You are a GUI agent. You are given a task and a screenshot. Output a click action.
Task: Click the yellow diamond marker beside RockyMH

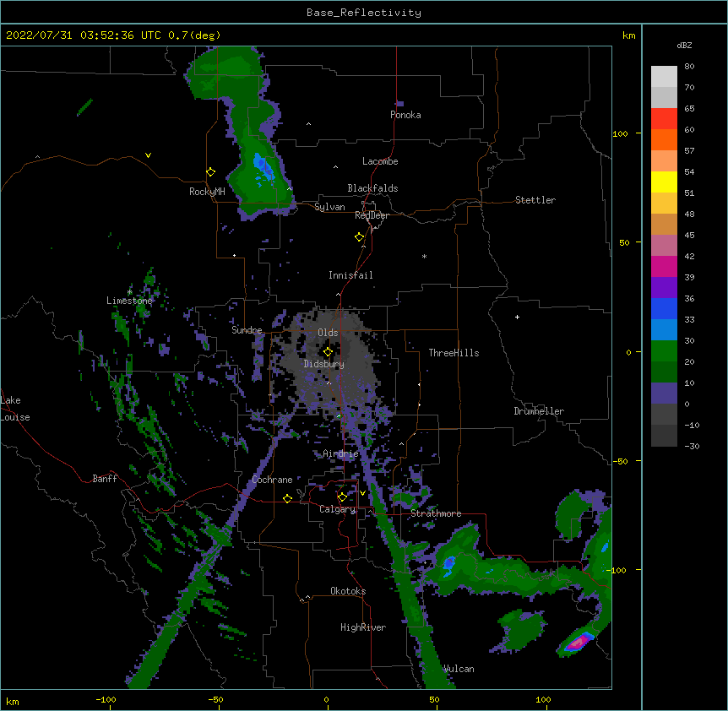[210, 172]
